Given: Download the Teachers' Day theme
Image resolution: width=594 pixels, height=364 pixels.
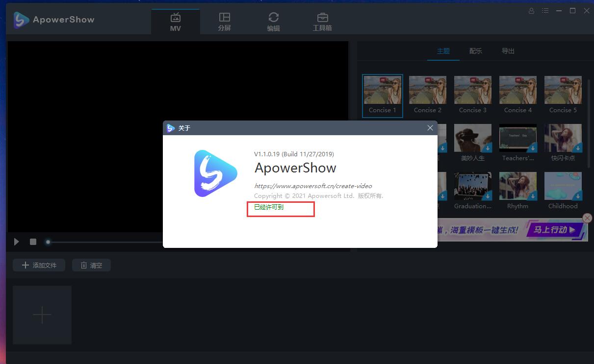Looking at the screenshot, I should (532, 148).
